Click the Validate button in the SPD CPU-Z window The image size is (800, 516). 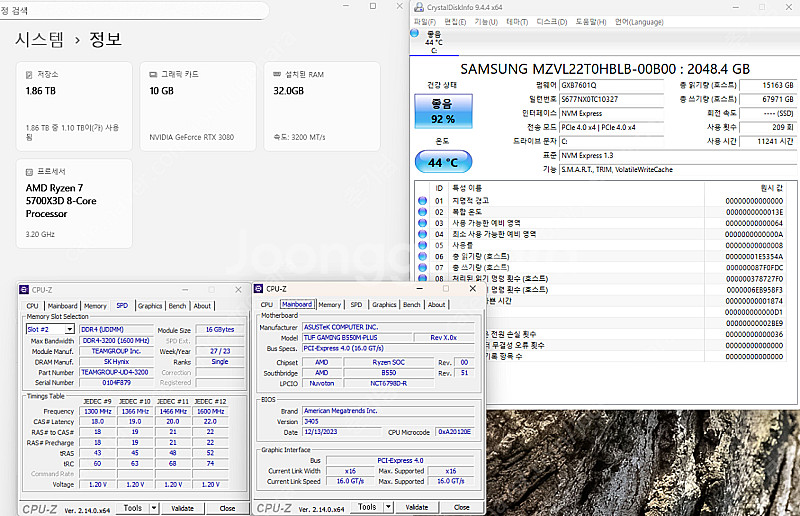182,508
